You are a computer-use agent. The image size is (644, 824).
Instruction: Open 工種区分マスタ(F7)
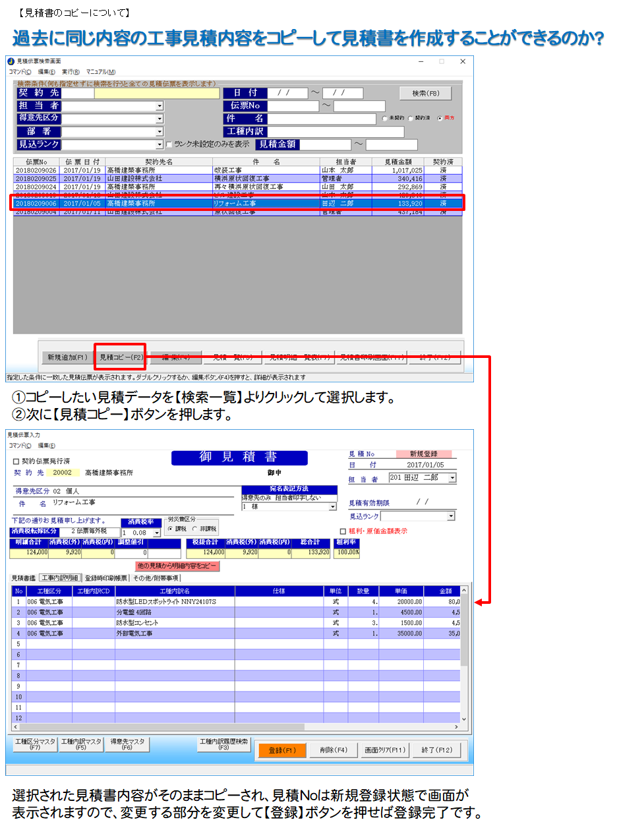click(x=35, y=744)
